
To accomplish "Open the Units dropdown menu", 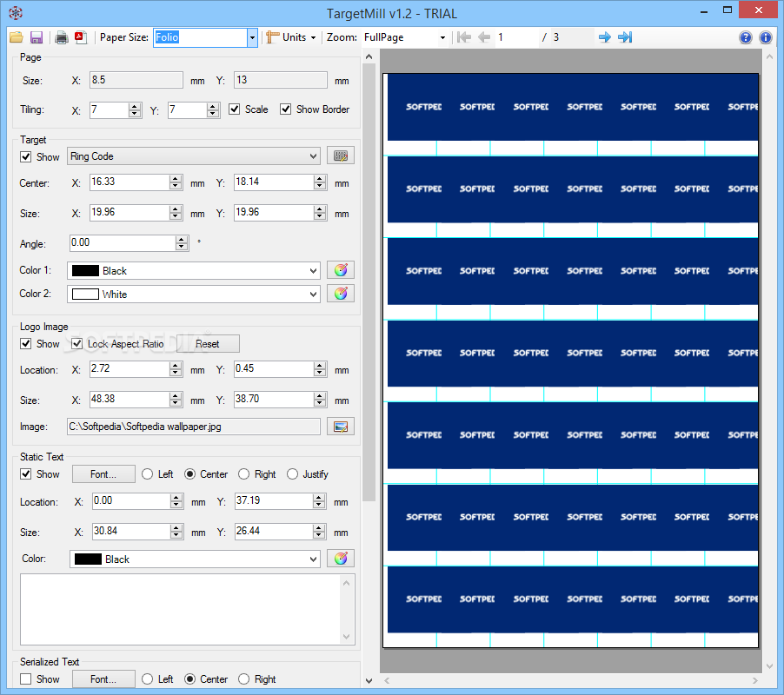I will tap(291, 37).
